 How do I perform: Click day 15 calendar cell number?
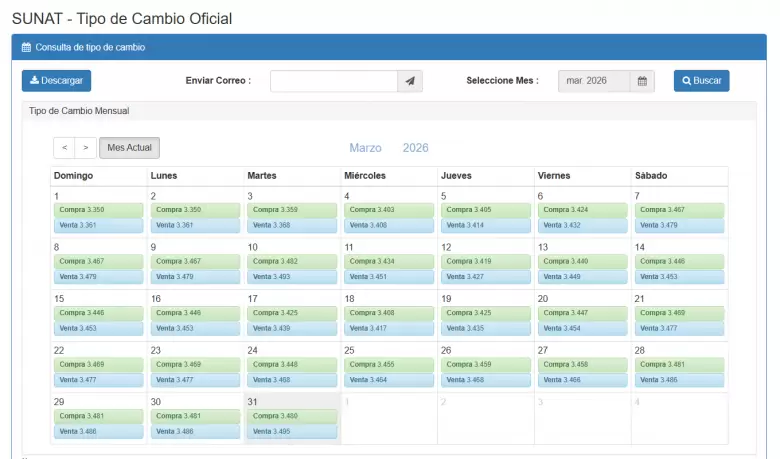[x=58, y=299]
